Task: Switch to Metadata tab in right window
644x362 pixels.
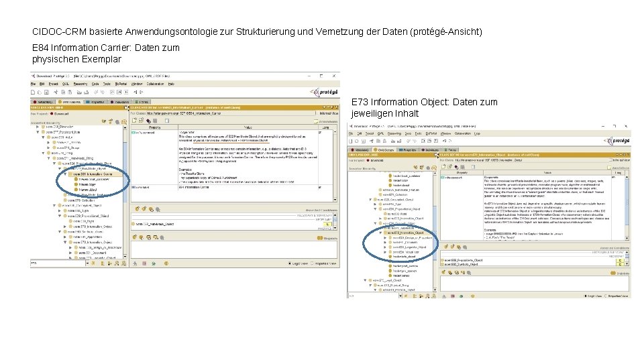Action: 360,150
